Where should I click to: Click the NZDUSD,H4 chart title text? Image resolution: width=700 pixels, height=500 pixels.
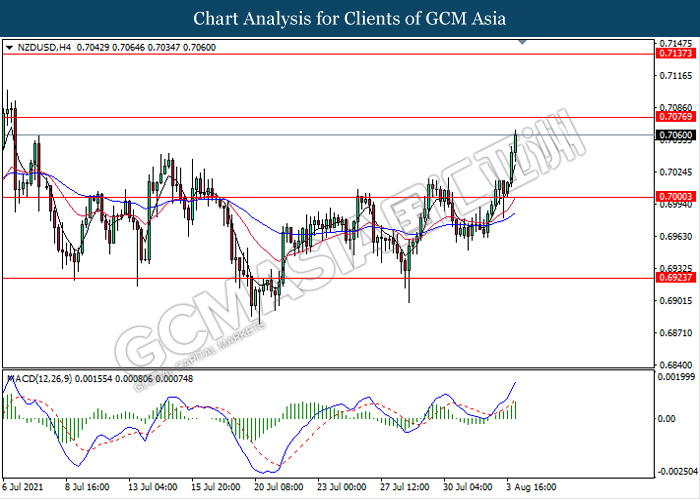pyautogui.click(x=44, y=47)
